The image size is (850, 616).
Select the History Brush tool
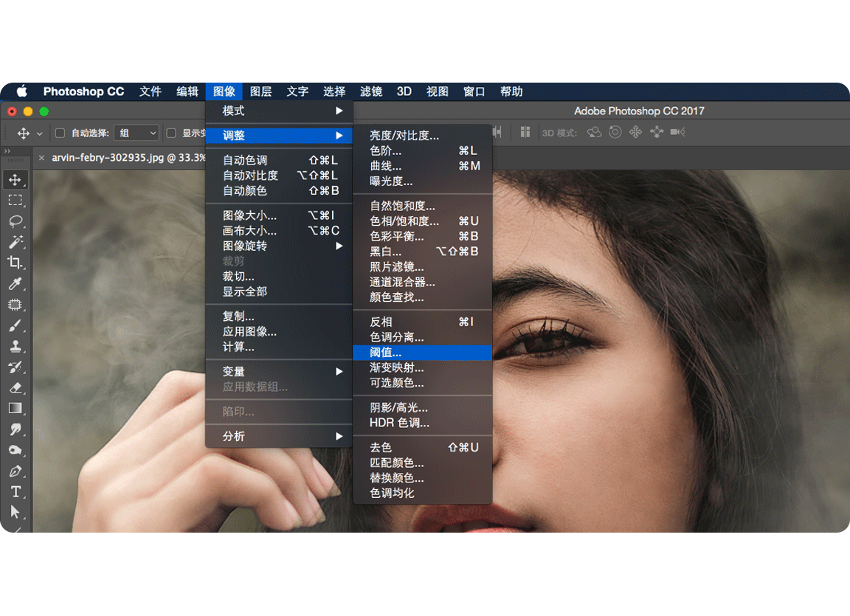tap(15, 367)
